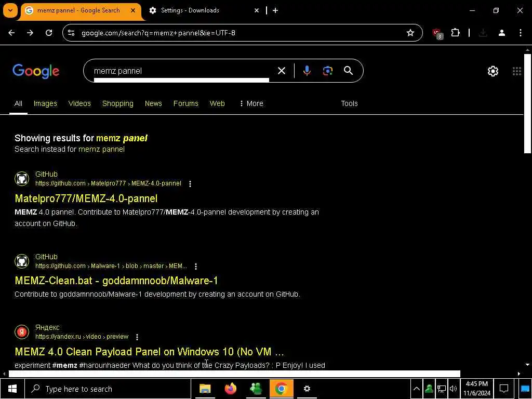Open MEMZ-Clean.bat goddamnnoob result

(x=116, y=281)
